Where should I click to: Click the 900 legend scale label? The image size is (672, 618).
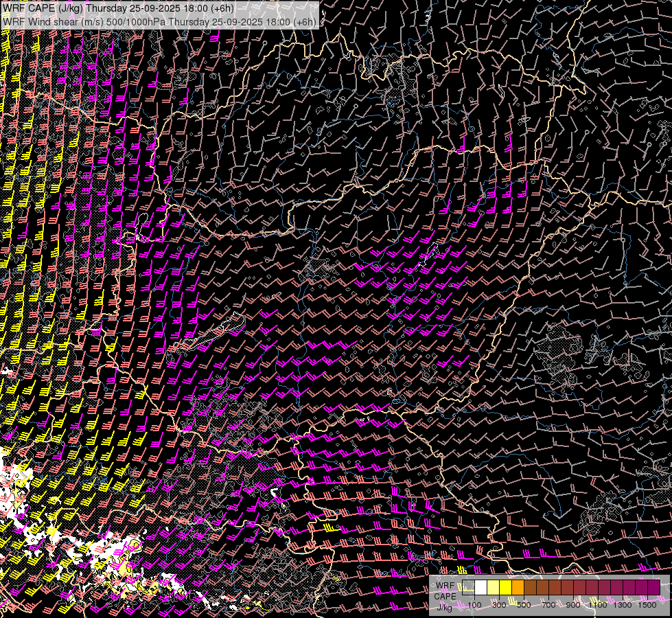(x=573, y=605)
